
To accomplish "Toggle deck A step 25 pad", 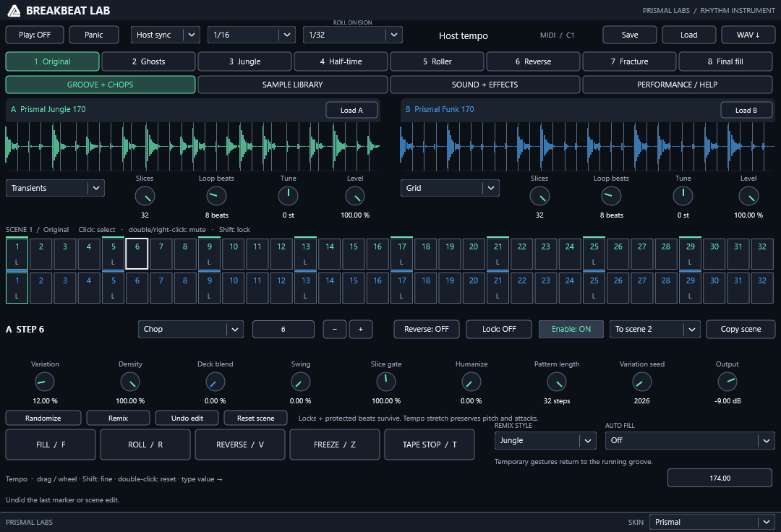I will click(x=594, y=254).
